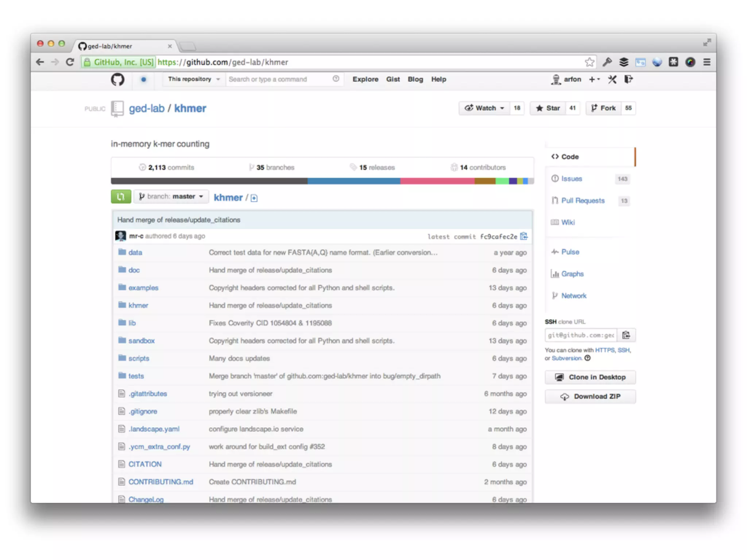Copy the latest commit SHA to clipboard
Screen dimensions: 747x560
(524, 236)
